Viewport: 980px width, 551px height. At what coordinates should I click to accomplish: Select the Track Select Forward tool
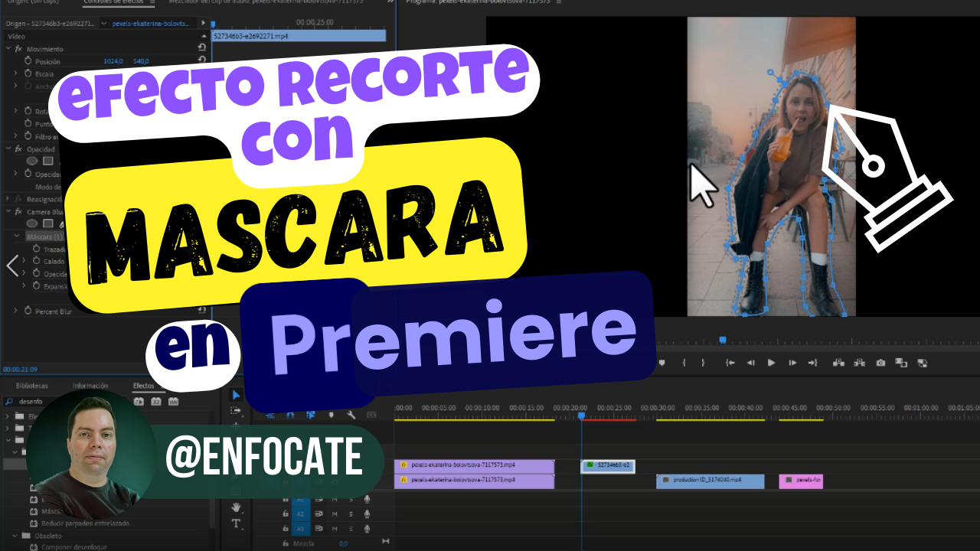(x=236, y=411)
